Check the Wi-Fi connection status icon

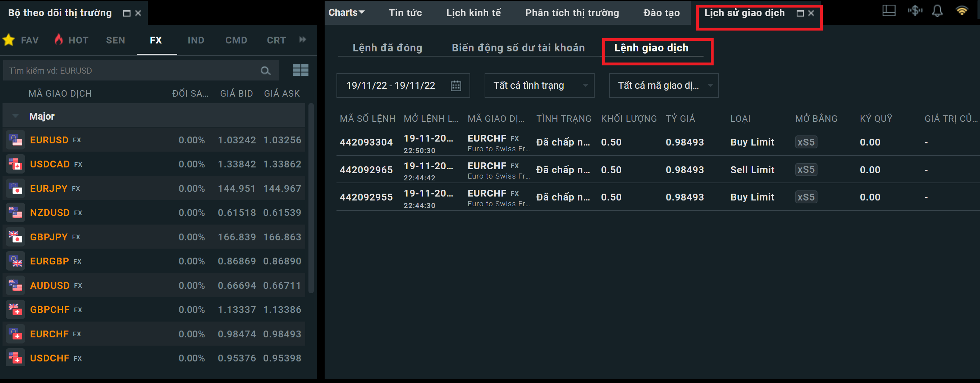pos(961,11)
